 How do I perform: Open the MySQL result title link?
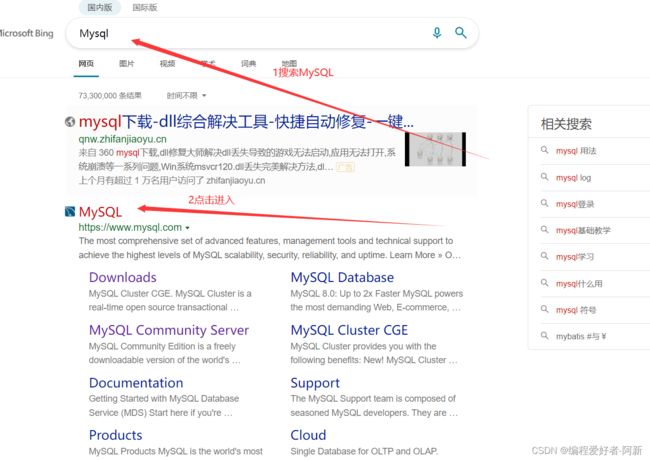[x=100, y=212]
